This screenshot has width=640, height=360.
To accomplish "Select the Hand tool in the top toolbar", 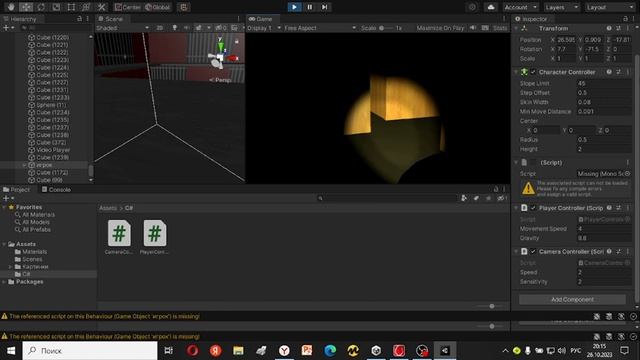I will (11, 7).
